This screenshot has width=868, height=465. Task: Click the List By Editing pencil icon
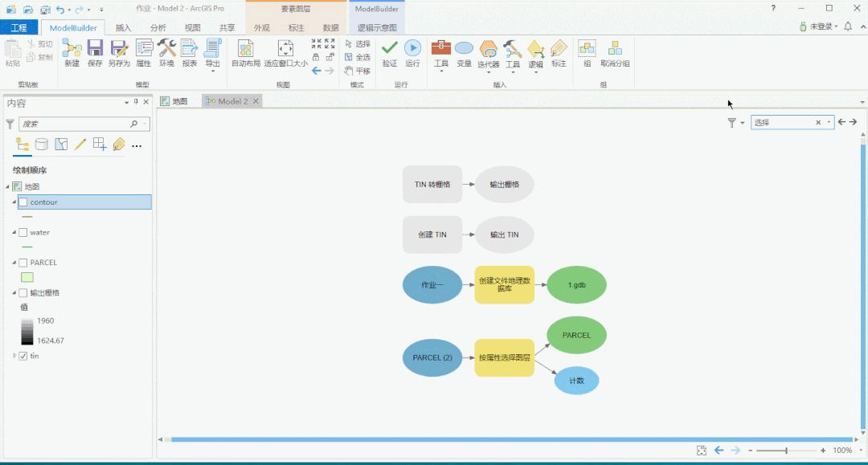(80, 145)
